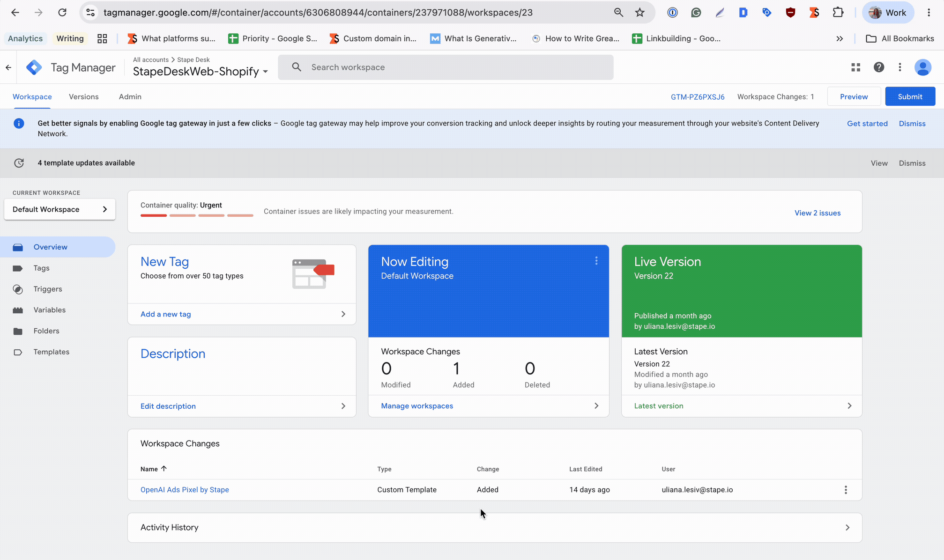This screenshot has width=944, height=560.
Task: Open the Analytics bookmark
Action: (25, 38)
